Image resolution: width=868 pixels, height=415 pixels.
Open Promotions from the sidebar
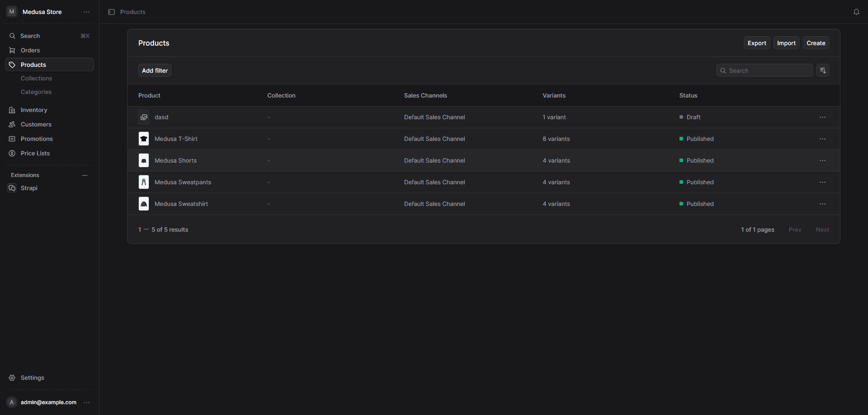pos(37,139)
